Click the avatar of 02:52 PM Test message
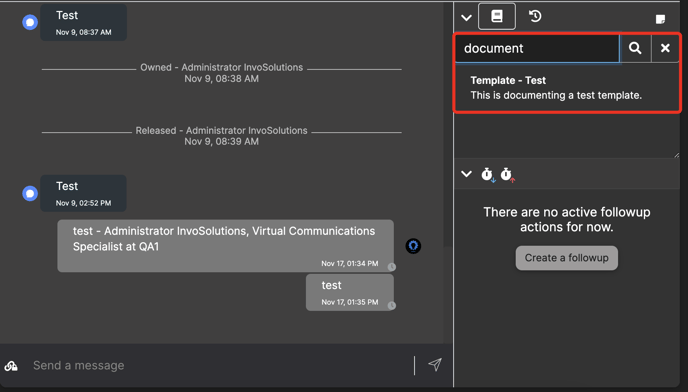Image resolution: width=688 pixels, height=392 pixels. (30, 193)
